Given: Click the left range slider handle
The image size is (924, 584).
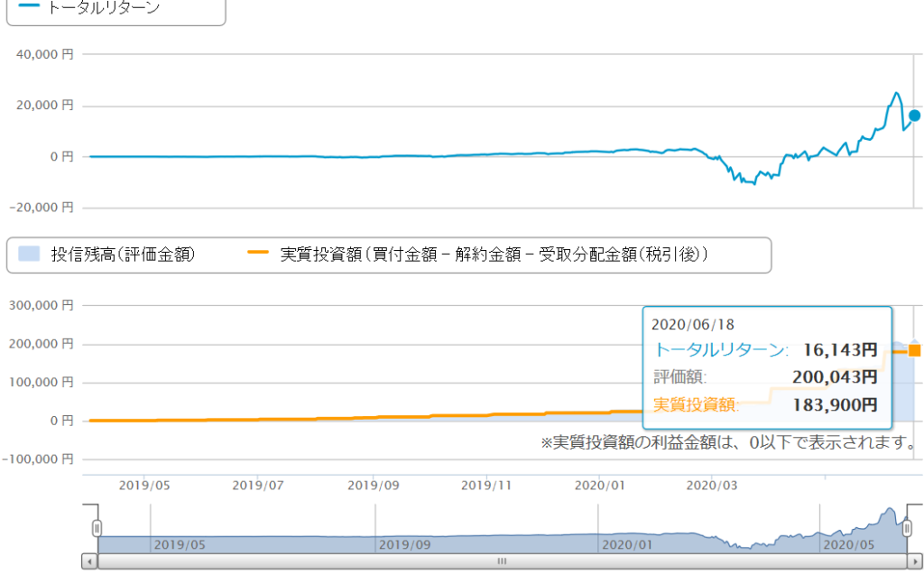Looking at the screenshot, I should pyautogui.click(x=97, y=528).
